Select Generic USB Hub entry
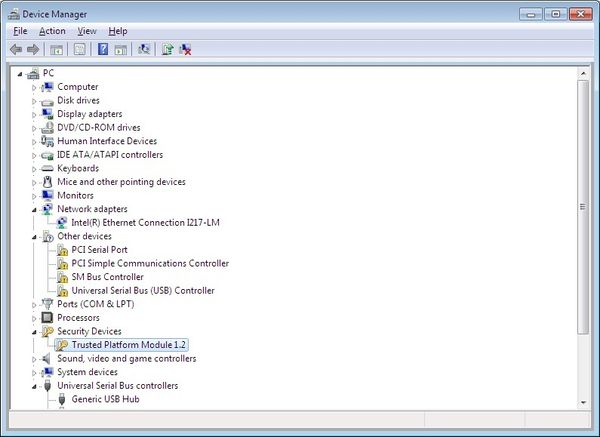Viewport: 600px width, 437px height. pyautogui.click(x=105, y=399)
